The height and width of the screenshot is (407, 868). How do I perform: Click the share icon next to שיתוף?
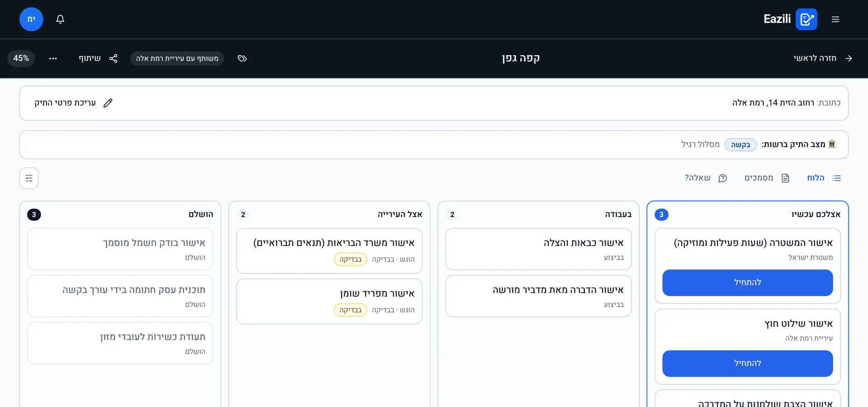(113, 58)
